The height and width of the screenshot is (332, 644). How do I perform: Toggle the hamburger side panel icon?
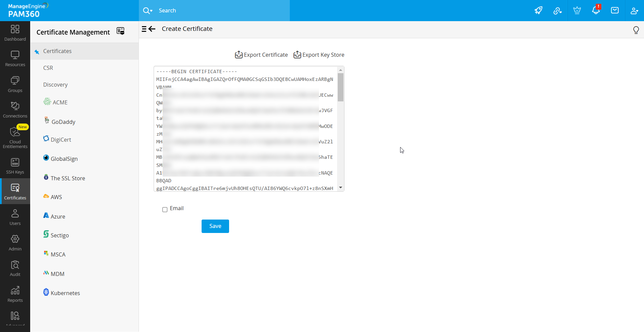tap(144, 29)
